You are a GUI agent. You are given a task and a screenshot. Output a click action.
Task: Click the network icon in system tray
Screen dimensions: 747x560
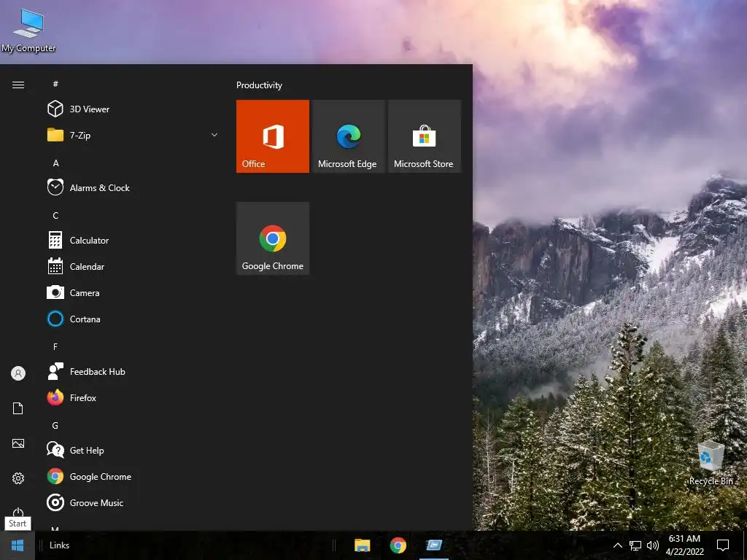pos(635,545)
